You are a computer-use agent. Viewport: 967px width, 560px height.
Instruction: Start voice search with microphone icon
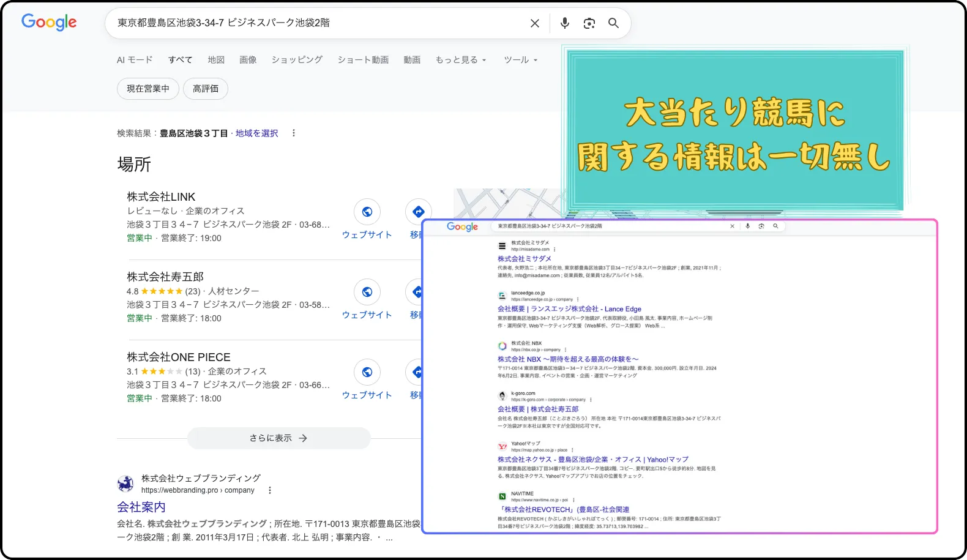coord(564,23)
